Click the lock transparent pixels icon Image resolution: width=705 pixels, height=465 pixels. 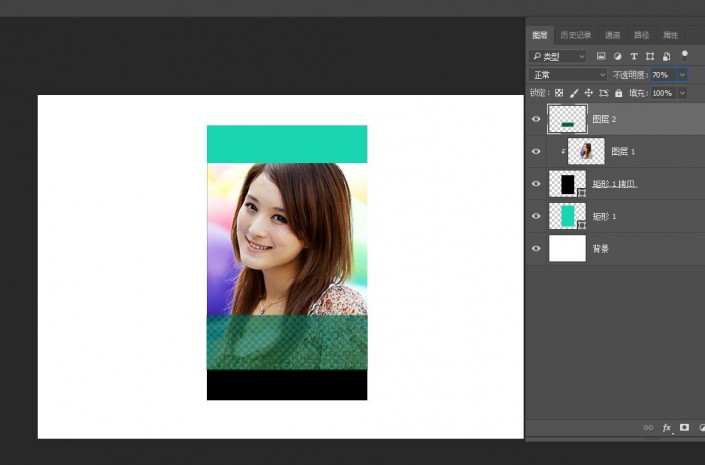559,93
